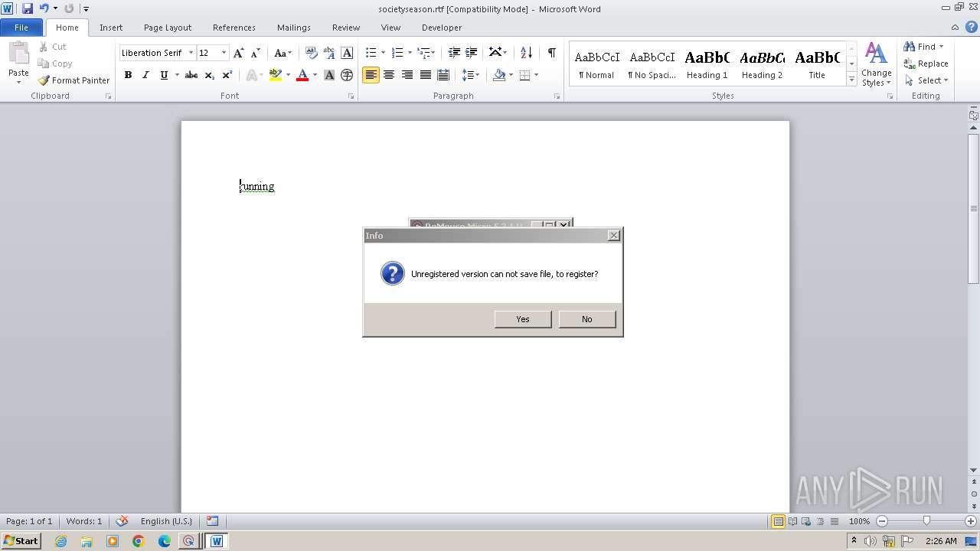Image resolution: width=980 pixels, height=551 pixels.
Task: Open Word Help question mark icon
Action: click(x=971, y=27)
